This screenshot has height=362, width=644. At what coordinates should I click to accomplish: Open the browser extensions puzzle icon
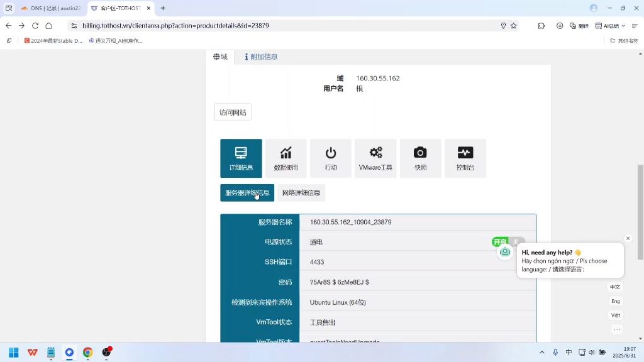point(541,25)
